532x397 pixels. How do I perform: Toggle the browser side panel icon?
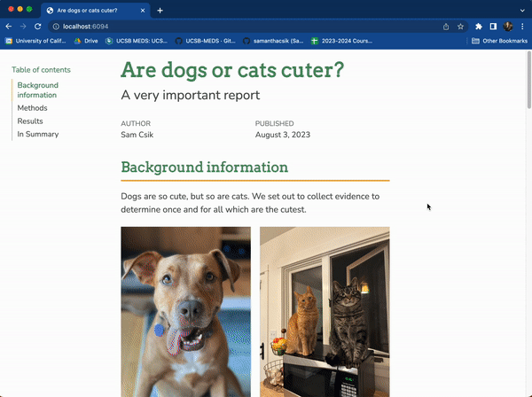click(493, 27)
